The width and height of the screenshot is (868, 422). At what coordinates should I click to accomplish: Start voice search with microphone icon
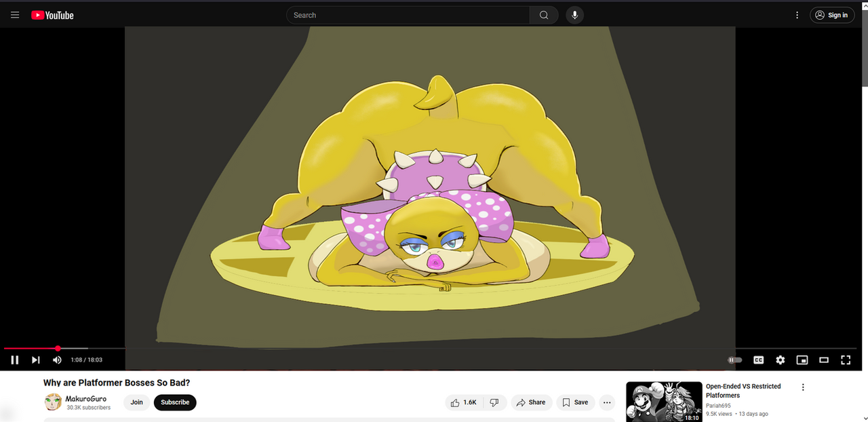pos(574,15)
